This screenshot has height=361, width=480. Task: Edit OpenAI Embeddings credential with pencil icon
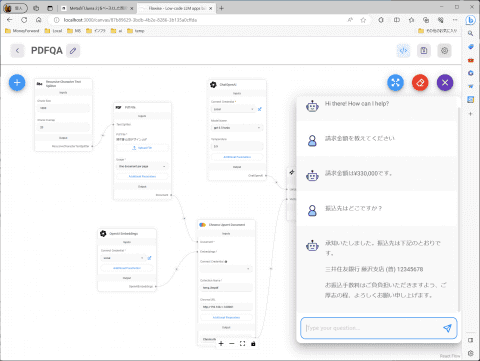[x=149, y=258]
